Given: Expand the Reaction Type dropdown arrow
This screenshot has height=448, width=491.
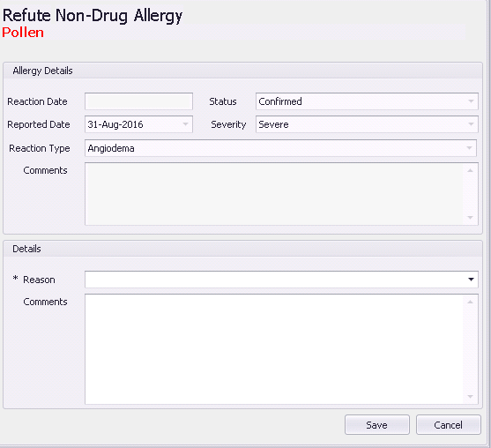Looking at the screenshot, I should 469,148.
